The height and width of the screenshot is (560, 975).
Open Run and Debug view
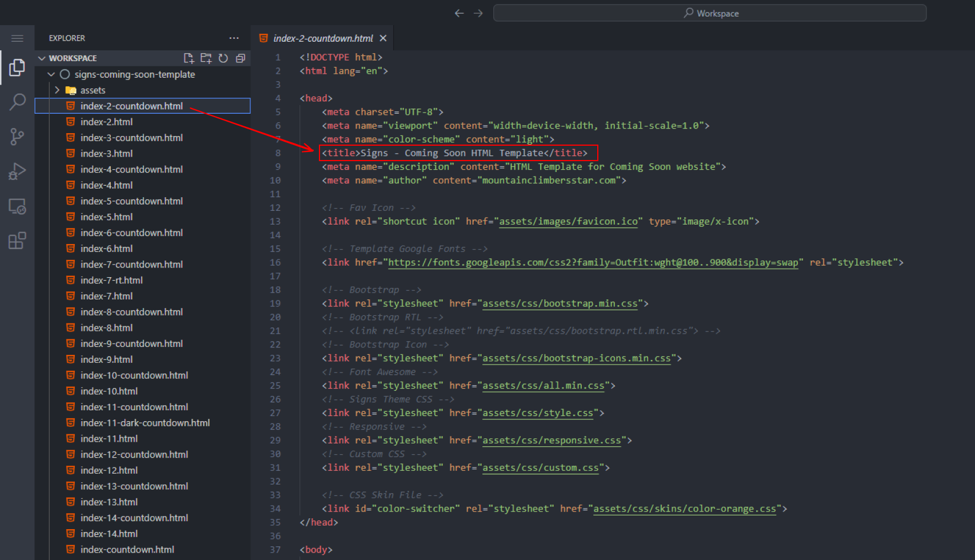[x=17, y=171]
